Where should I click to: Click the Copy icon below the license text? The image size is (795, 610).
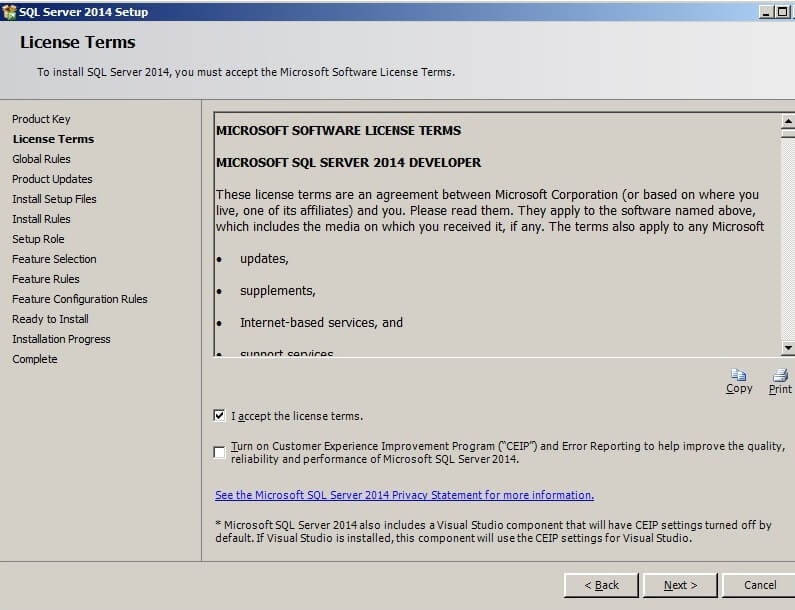739,381
